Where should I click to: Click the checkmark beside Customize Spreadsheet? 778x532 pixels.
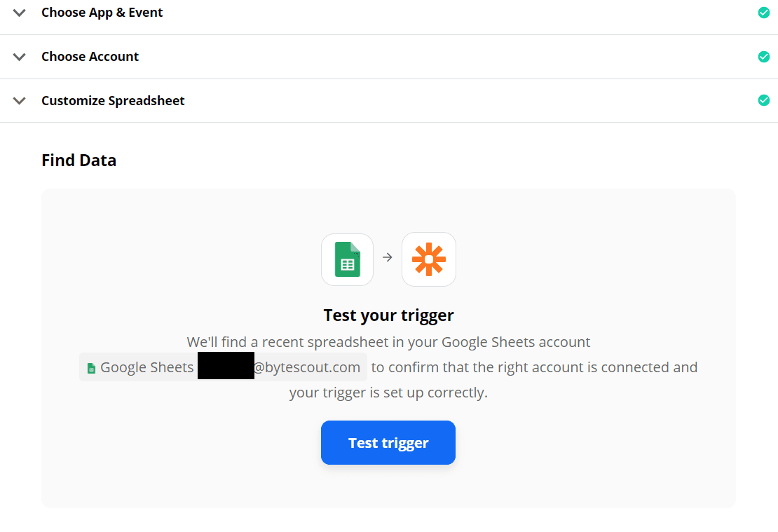(763, 100)
